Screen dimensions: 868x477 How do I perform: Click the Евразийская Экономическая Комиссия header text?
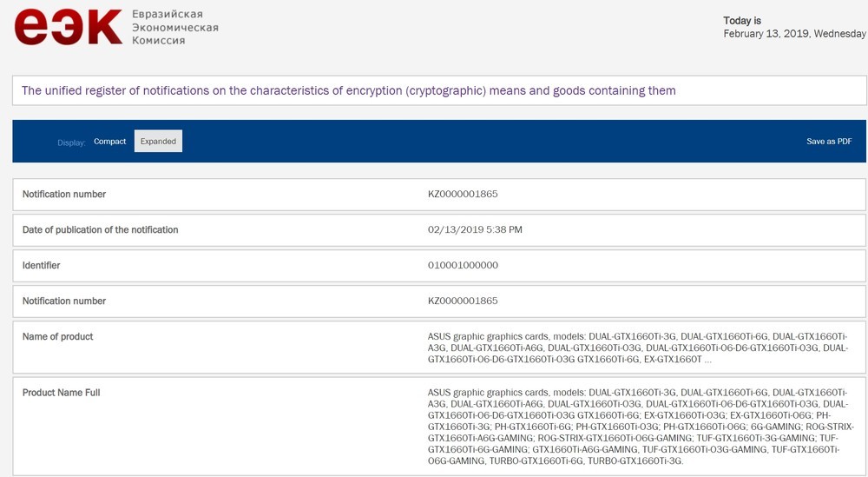175,27
